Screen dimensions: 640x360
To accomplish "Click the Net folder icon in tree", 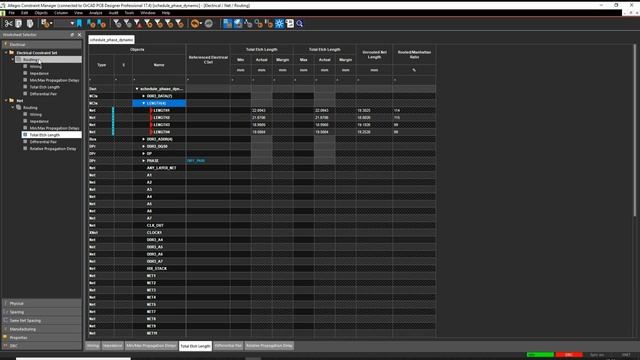I will [x=12, y=100].
